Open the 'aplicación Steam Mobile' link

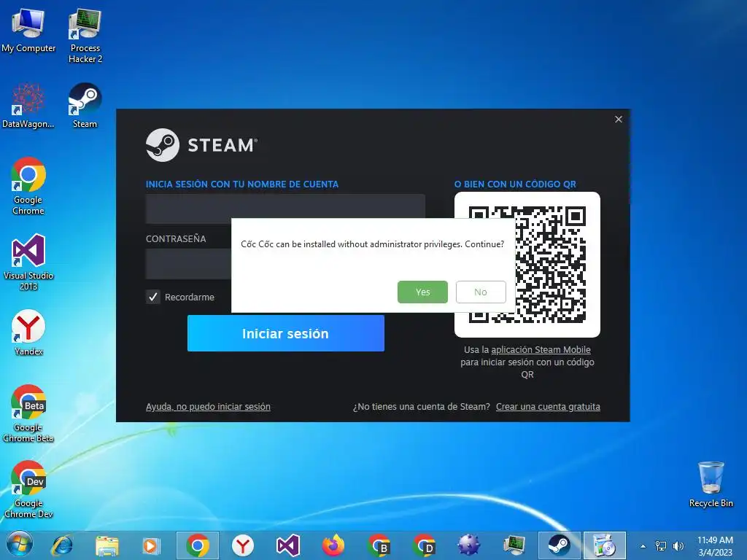tap(541, 349)
